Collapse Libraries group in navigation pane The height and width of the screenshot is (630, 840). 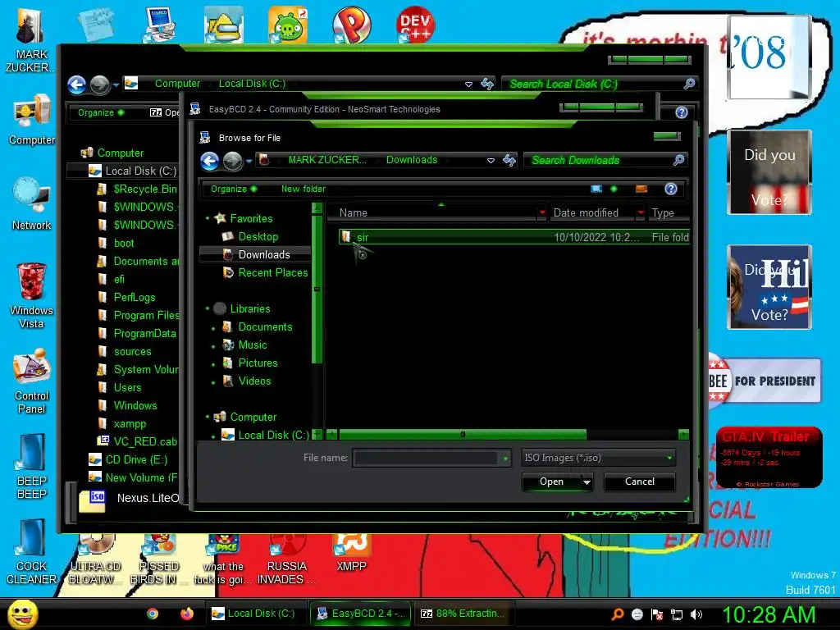pyautogui.click(x=208, y=308)
